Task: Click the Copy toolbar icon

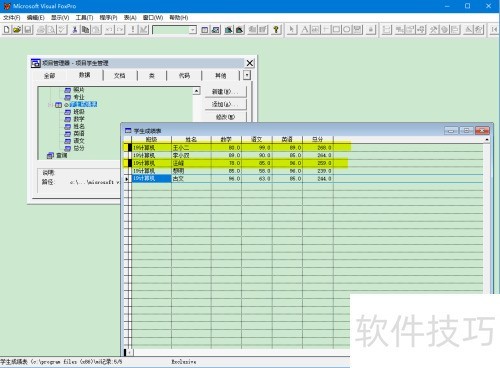Action: click(86, 30)
